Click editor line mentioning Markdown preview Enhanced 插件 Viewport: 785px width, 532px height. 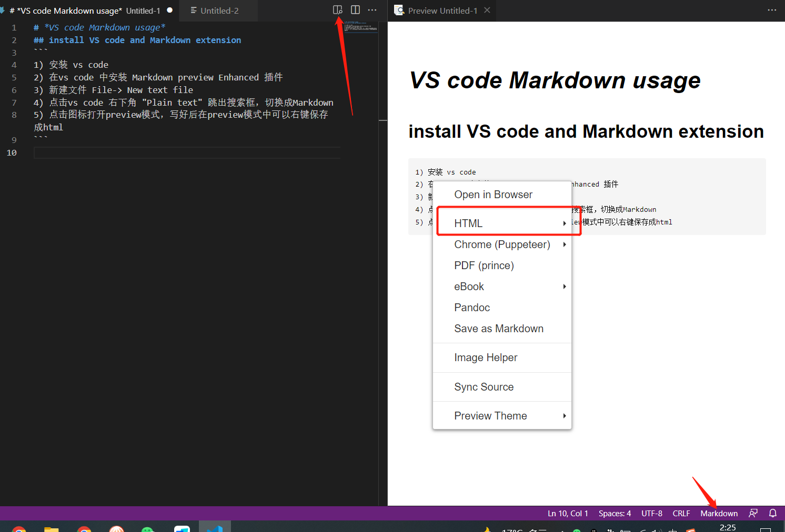click(x=158, y=77)
